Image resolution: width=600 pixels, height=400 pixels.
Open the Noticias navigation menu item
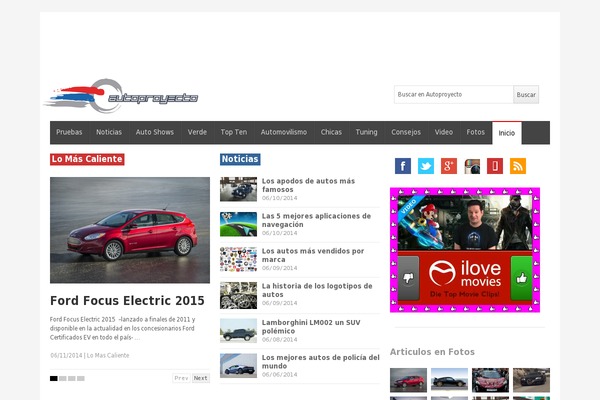[109, 132]
